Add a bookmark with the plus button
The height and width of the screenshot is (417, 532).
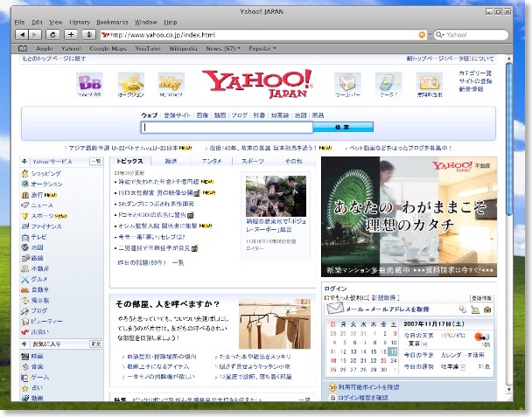tap(71, 35)
